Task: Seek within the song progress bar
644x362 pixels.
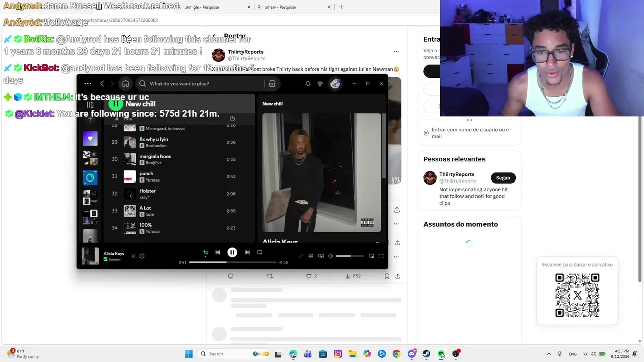Action: (x=232, y=262)
